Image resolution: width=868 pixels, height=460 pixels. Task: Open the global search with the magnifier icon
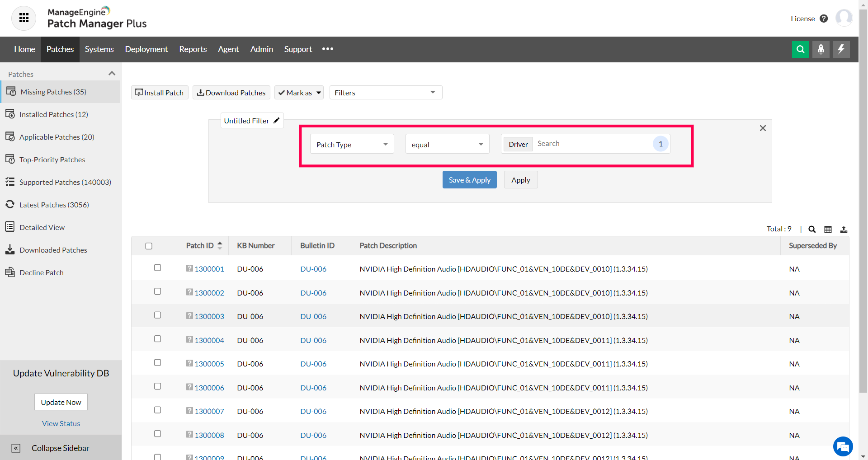(801, 49)
